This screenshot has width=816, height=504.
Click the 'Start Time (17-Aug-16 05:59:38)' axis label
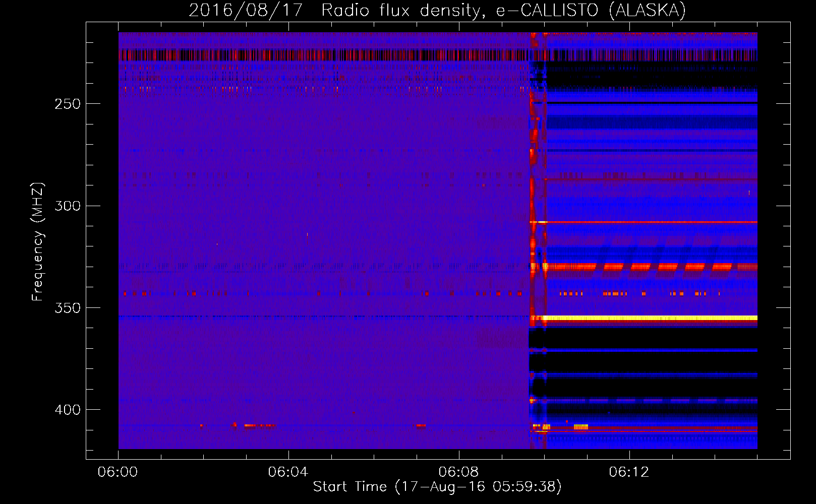[x=437, y=487]
